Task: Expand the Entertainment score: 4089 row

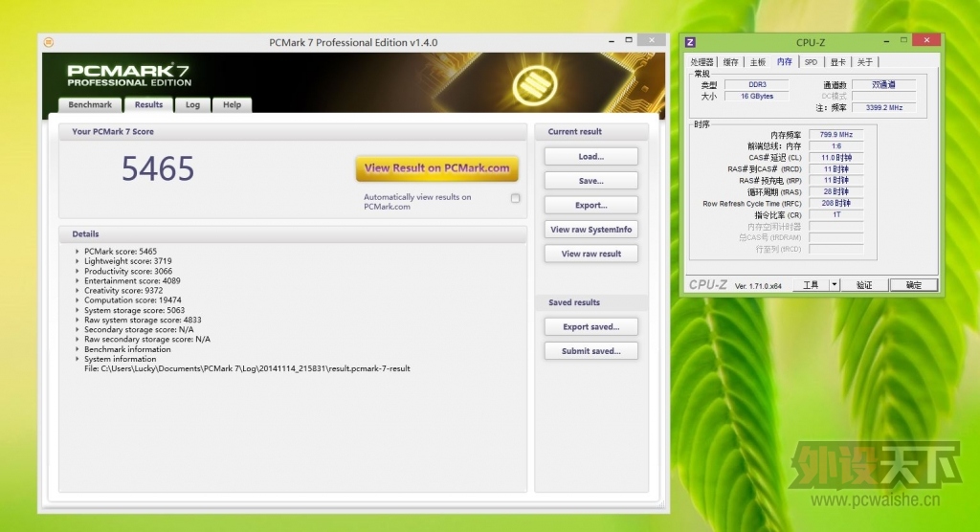Action: 78,280
